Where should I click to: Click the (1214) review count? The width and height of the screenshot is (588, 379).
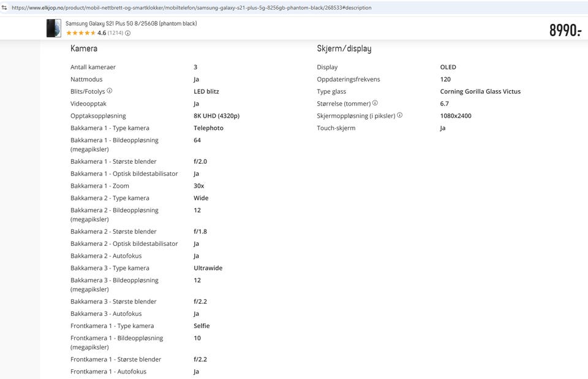click(115, 33)
